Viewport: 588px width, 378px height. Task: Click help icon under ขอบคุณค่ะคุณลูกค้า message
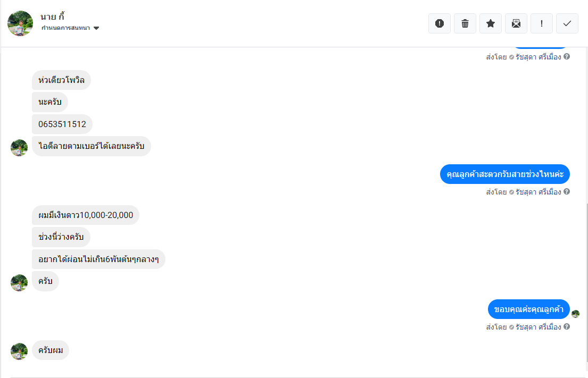(567, 327)
